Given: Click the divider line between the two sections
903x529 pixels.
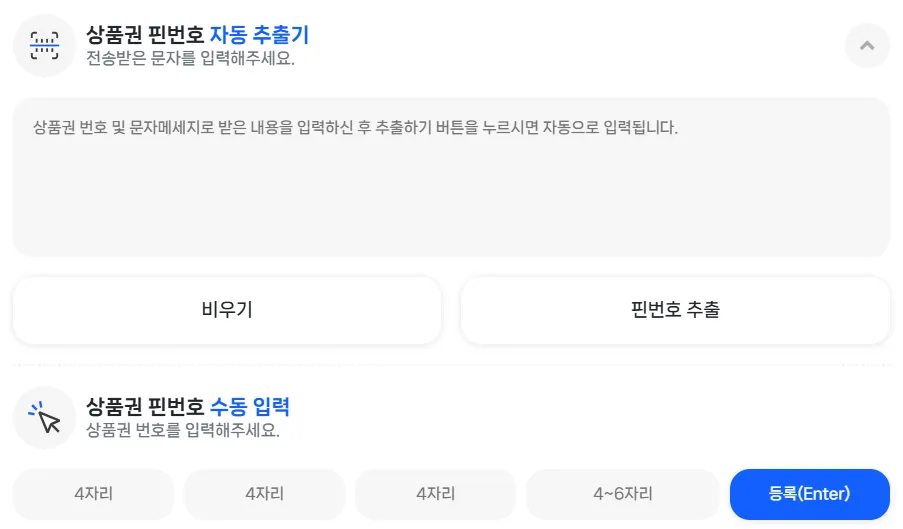Looking at the screenshot, I should click(451, 364).
